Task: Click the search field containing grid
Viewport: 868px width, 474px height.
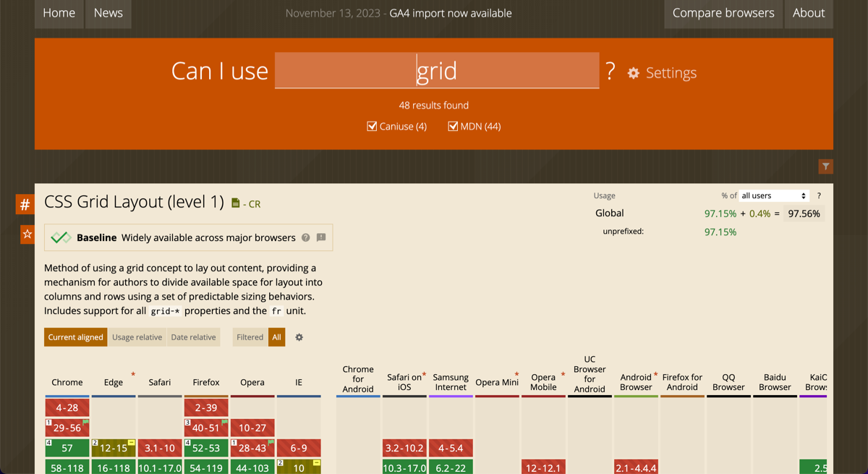Action: pos(436,70)
